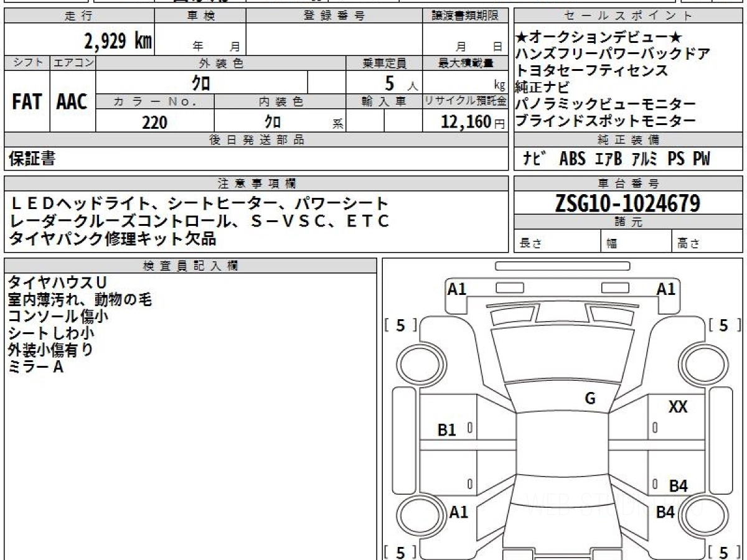
Task: Click the AAC air conditioner value
Action: (x=72, y=102)
